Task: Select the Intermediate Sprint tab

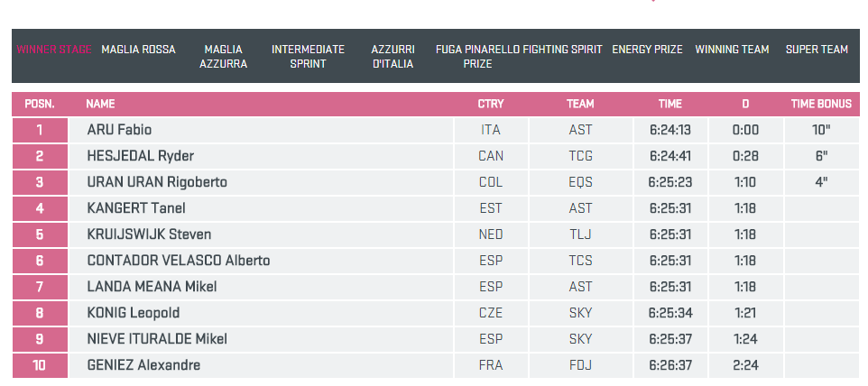Action: 308,57
